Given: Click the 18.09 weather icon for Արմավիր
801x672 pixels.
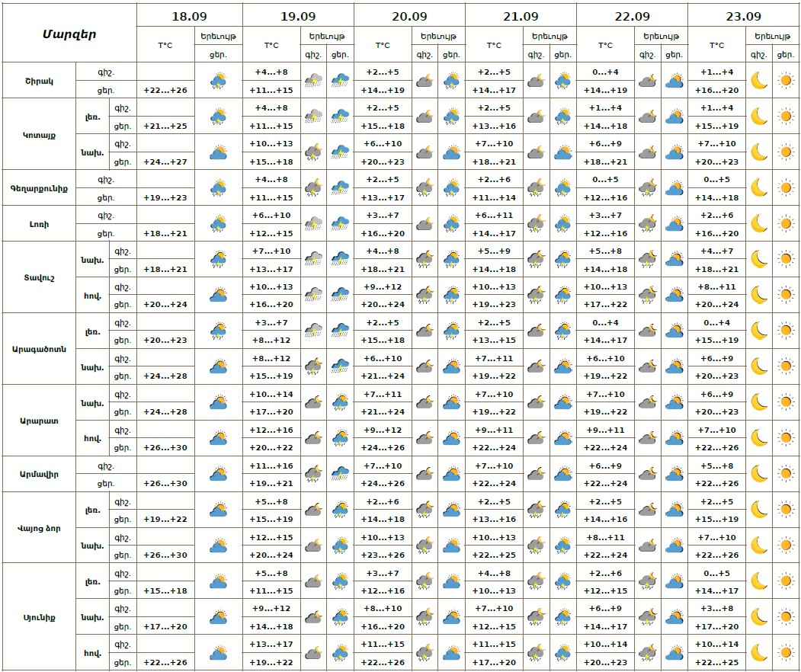Looking at the screenshot, I should pyautogui.click(x=219, y=474).
